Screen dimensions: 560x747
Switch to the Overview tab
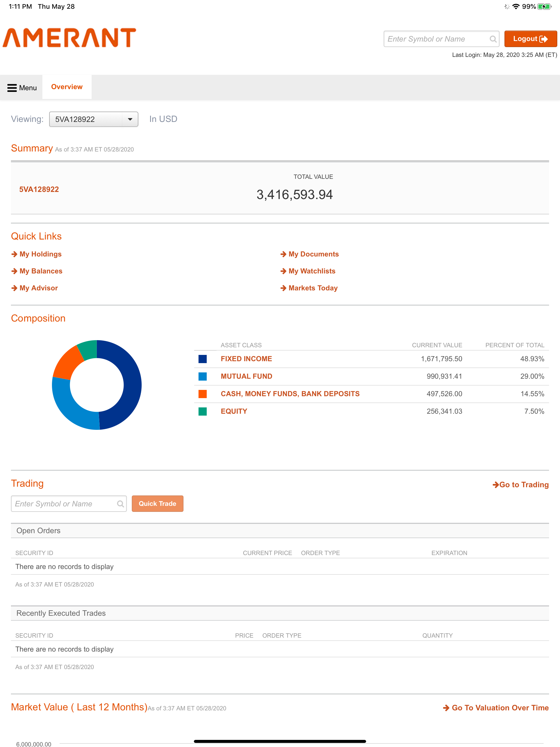66,87
